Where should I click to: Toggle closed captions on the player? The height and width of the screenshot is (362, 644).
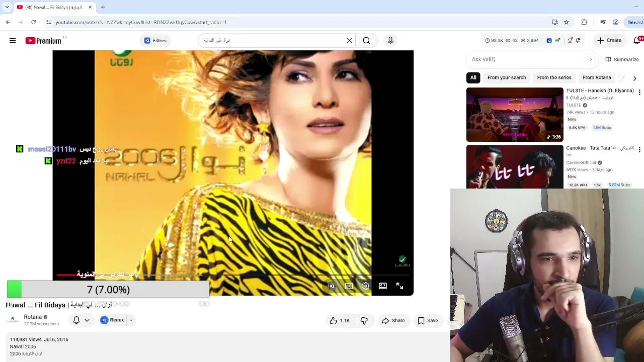click(x=349, y=286)
